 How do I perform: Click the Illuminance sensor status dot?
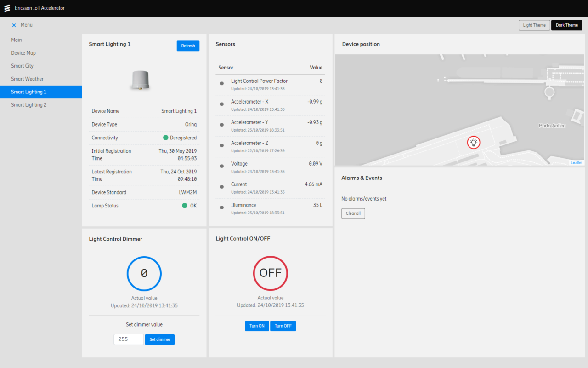coord(222,207)
